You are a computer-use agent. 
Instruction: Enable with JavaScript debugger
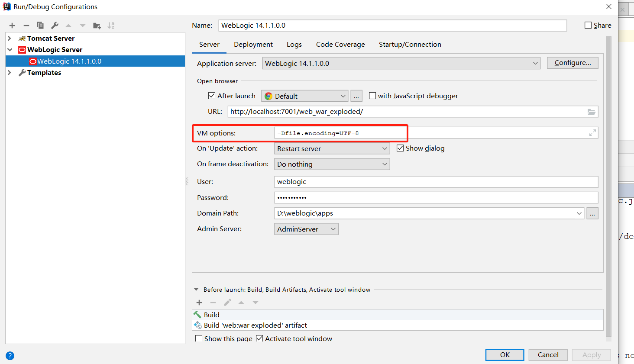pos(372,96)
